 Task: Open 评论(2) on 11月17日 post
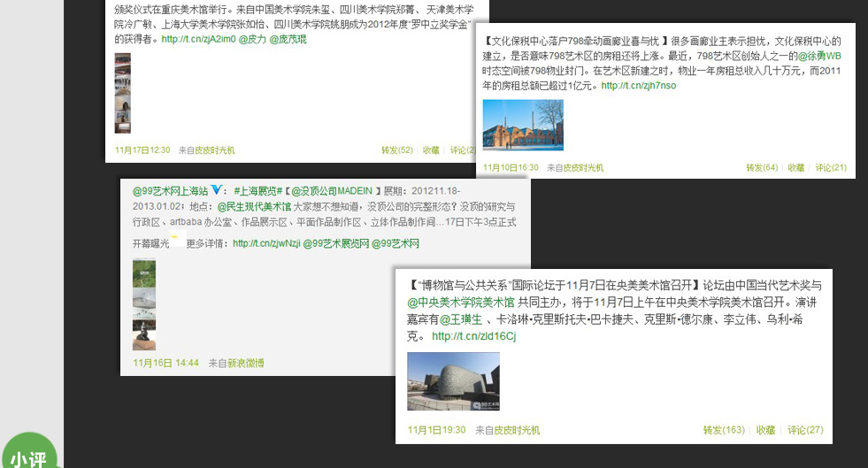tap(462, 150)
